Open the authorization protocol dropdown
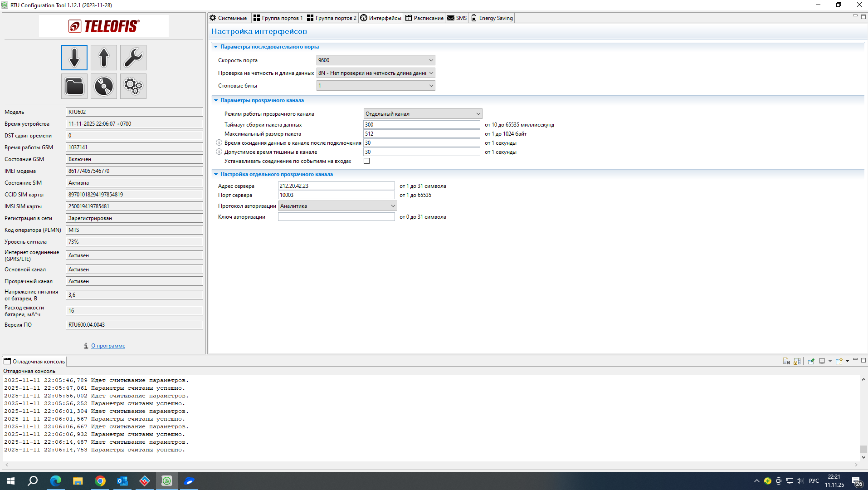This screenshot has width=868, height=490. click(x=337, y=206)
